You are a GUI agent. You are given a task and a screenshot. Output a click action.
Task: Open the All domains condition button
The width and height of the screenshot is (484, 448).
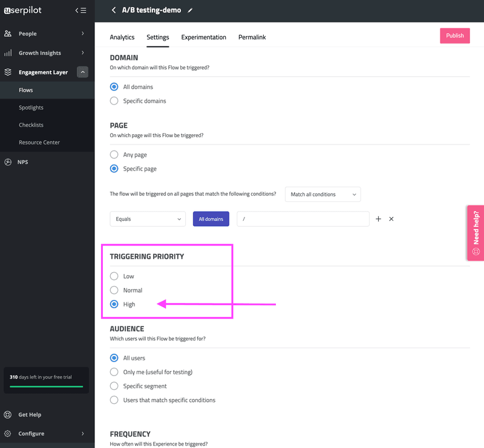point(211,218)
